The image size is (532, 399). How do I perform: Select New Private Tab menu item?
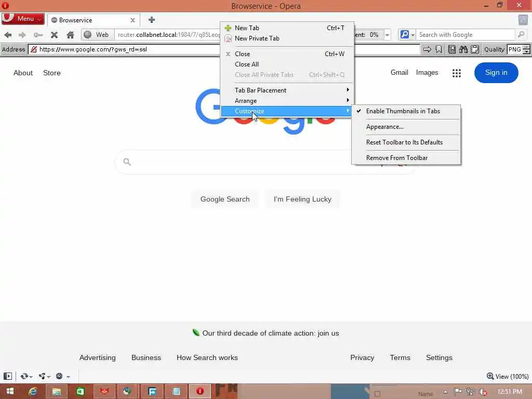288,38
